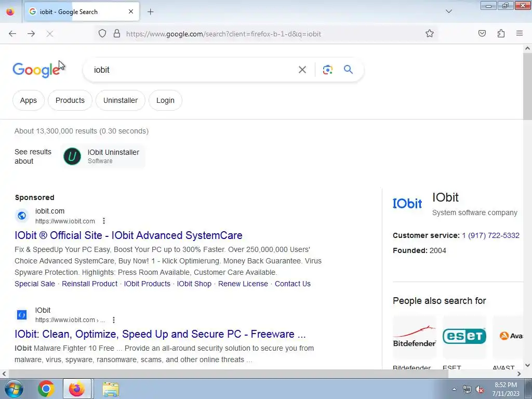Open the Bitdefender related search thumbnail

point(414,337)
